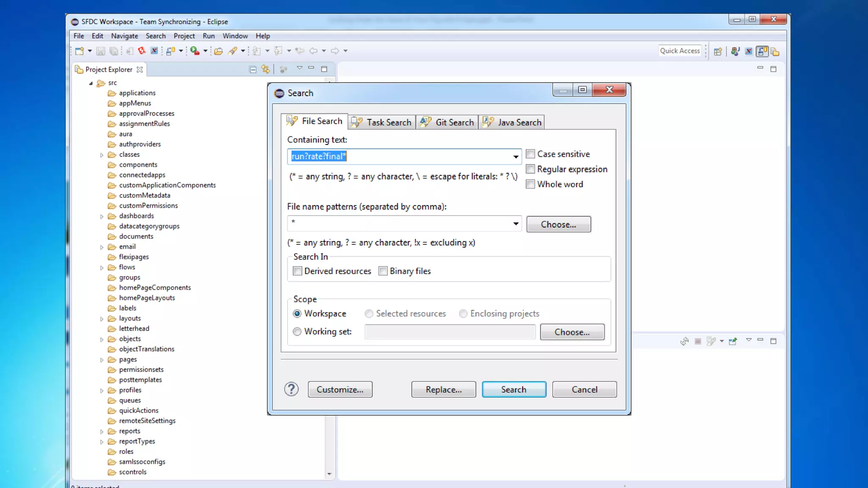Click the New wizard toolbar icon

coord(79,51)
